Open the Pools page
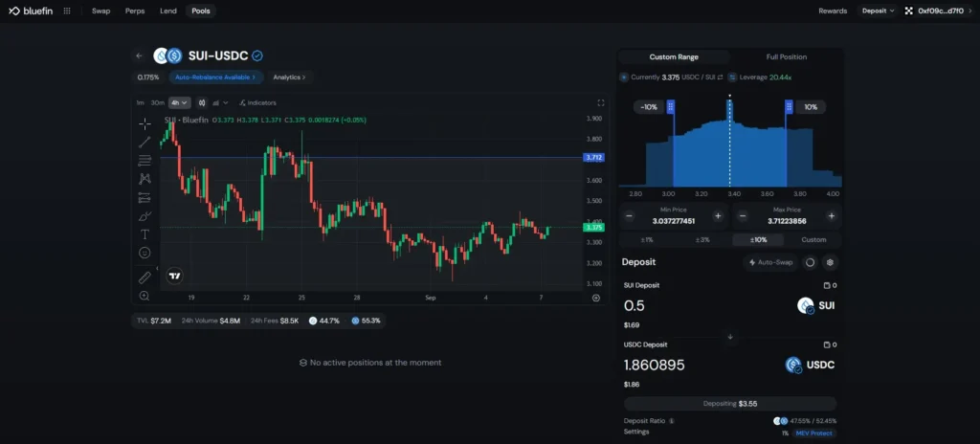Viewport: 980px width, 444px height. coord(201,11)
